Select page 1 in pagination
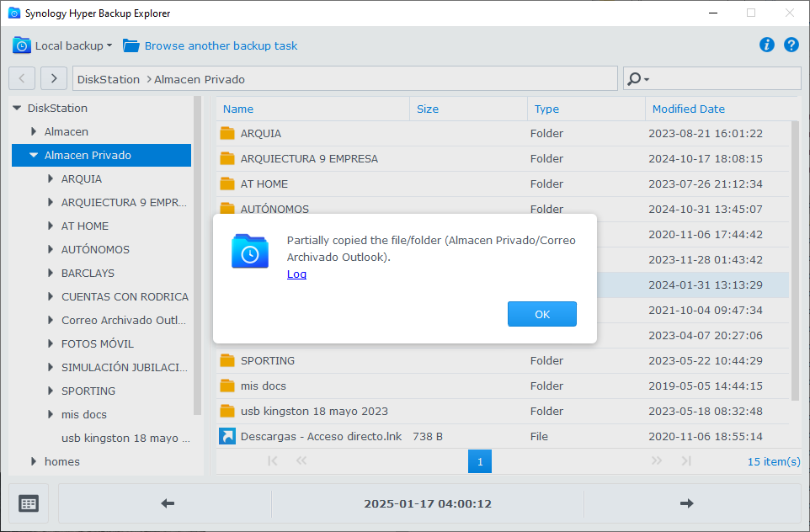The image size is (810, 532). coord(480,461)
